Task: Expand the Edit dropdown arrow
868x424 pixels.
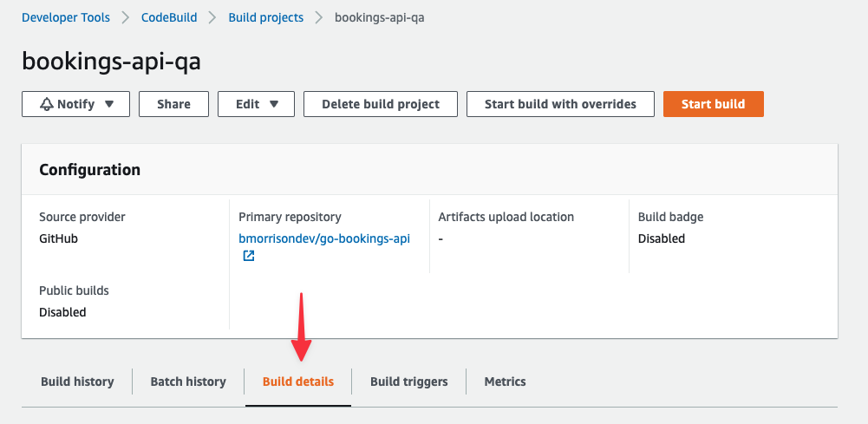Action: tap(274, 104)
